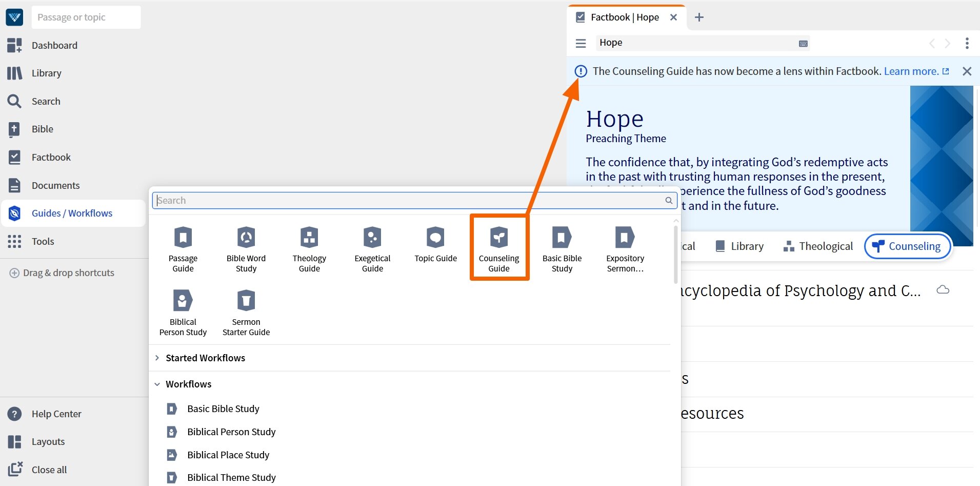Select Guides / Workflows in sidebar

click(x=73, y=213)
